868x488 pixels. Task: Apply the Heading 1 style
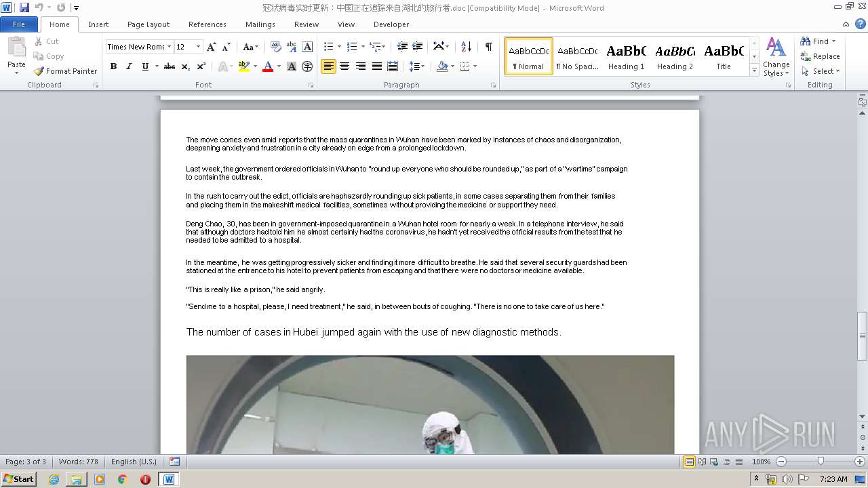tap(626, 56)
